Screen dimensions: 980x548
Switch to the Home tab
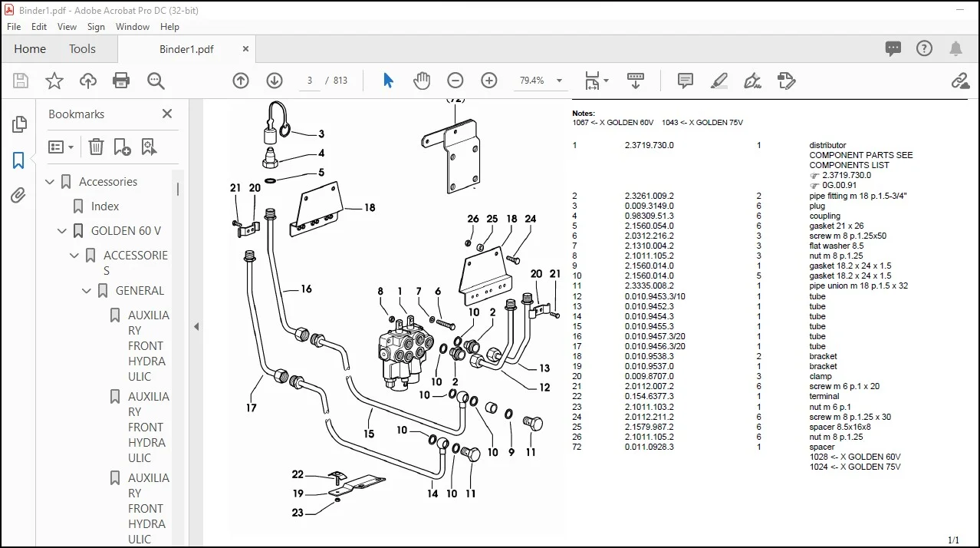tap(30, 48)
